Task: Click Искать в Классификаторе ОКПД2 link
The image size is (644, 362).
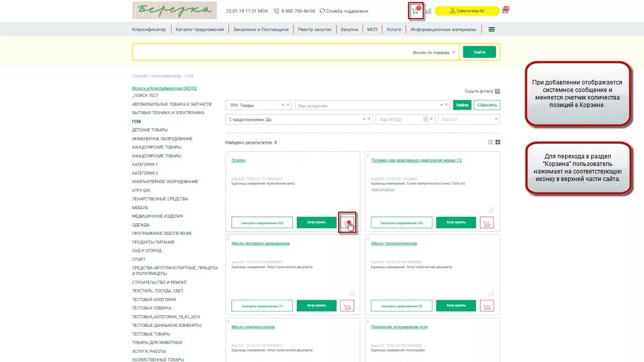Action: (165, 88)
